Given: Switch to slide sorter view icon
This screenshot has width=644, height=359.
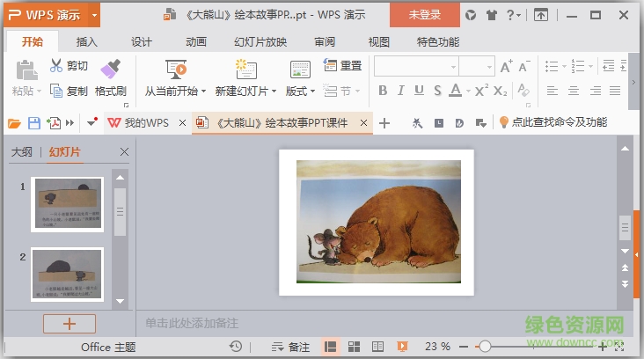Looking at the screenshot, I should coord(354,347).
